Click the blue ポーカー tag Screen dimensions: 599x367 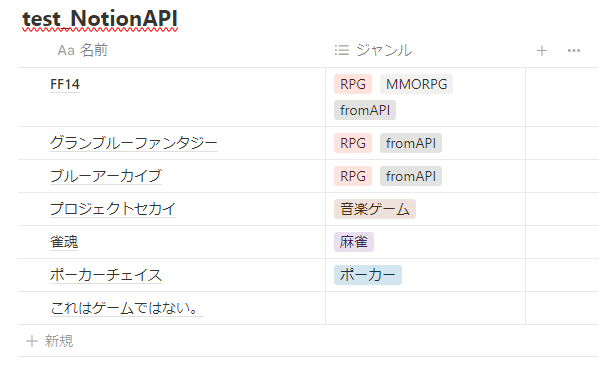click(368, 275)
